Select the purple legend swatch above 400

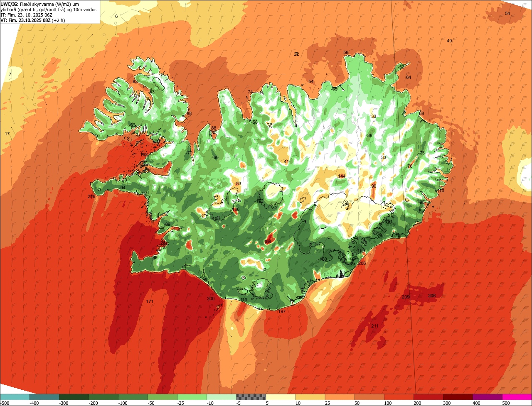click(x=488, y=397)
